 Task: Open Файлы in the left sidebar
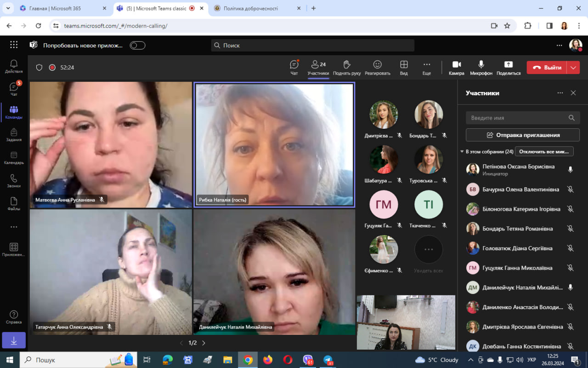[x=14, y=204]
